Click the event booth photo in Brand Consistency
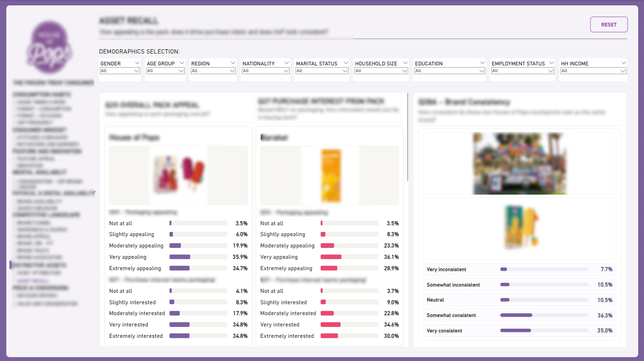644x361 pixels. click(519, 164)
